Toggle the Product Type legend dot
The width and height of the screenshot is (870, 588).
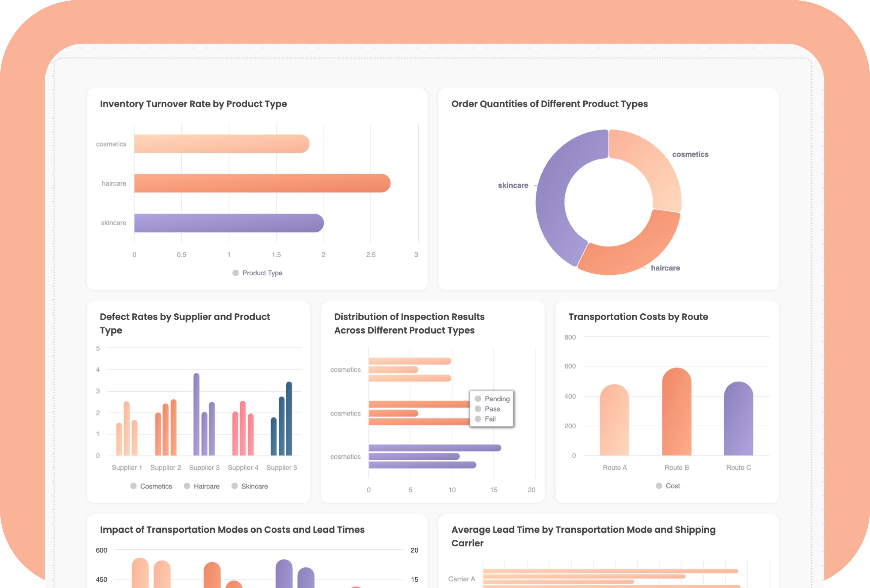click(235, 273)
